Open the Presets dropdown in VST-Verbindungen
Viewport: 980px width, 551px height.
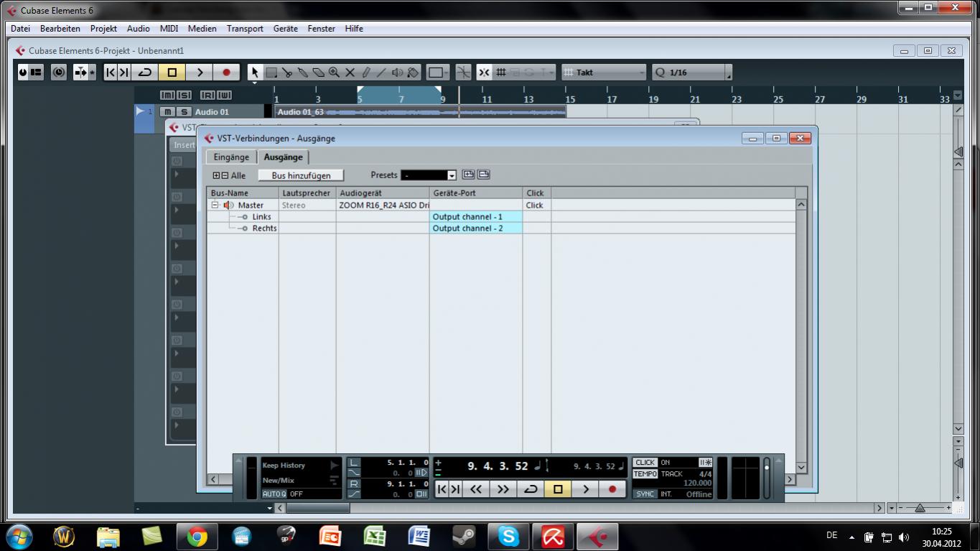pyautogui.click(x=452, y=175)
